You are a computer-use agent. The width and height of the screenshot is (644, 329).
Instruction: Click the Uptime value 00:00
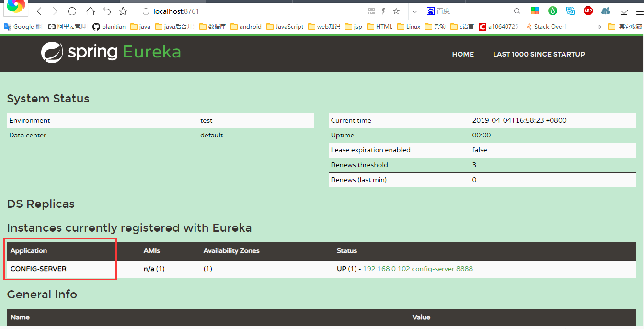tap(482, 135)
